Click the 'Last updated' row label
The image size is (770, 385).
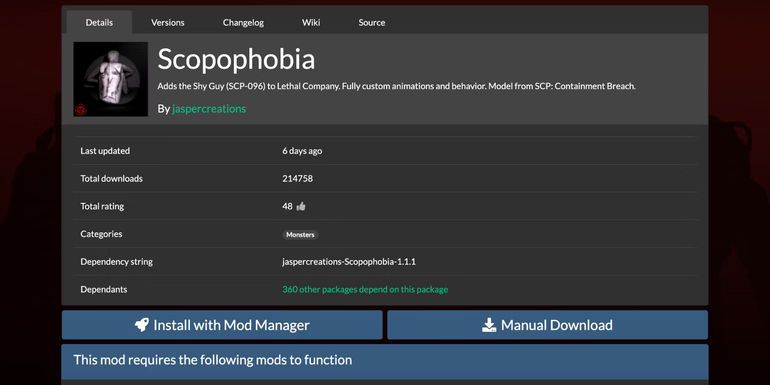(105, 151)
